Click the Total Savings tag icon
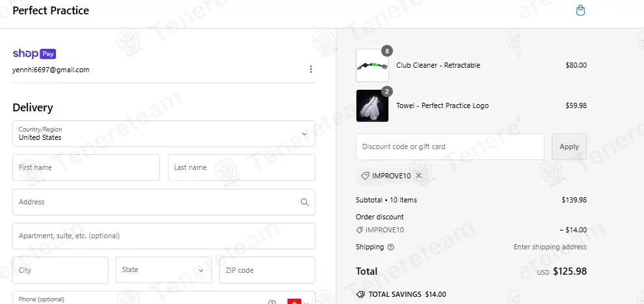This screenshot has width=644, height=304. 360,294
